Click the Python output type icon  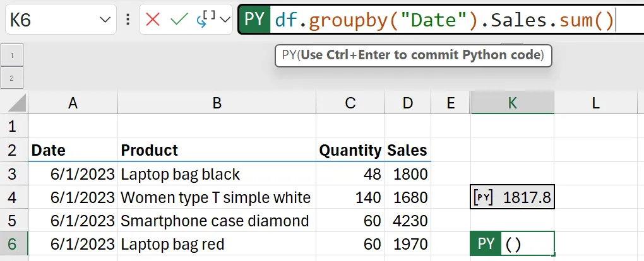[x=206, y=20]
